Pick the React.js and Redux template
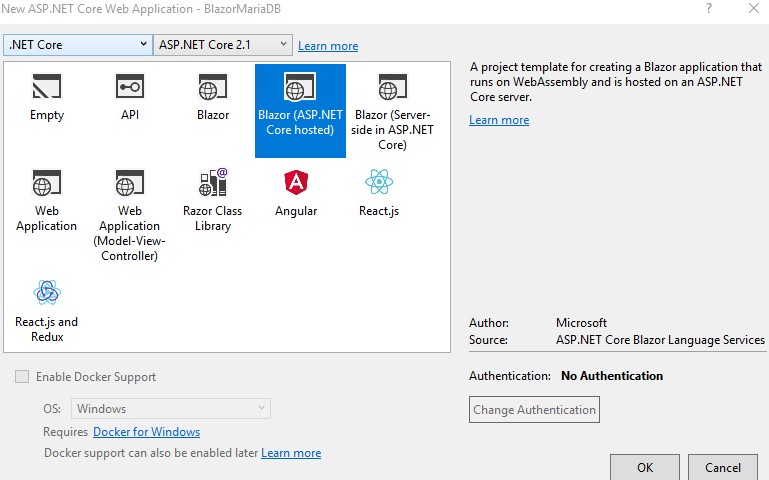Viewport: 769px width, 480px height. tap(46, 292)
